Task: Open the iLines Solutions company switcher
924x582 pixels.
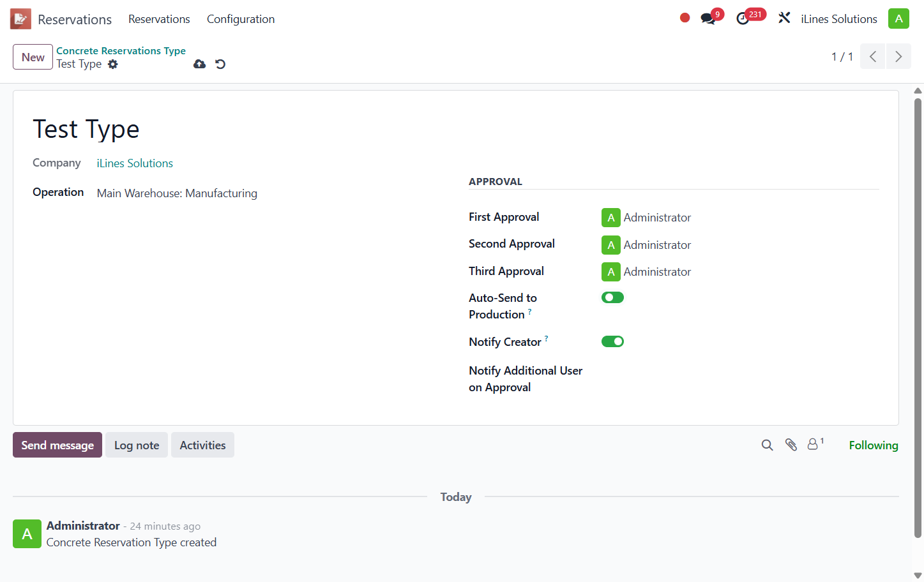Action: pos(838,19)
